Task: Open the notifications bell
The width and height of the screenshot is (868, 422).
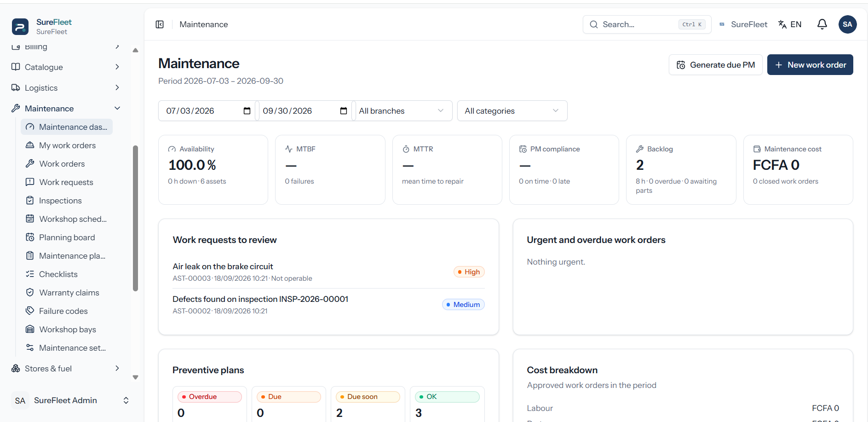Action: [822, 24]
